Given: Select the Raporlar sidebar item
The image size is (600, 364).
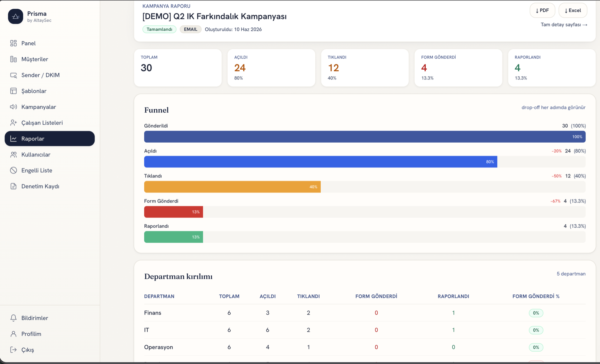Looking at the screenshot, I should click(x=49, y=139).
